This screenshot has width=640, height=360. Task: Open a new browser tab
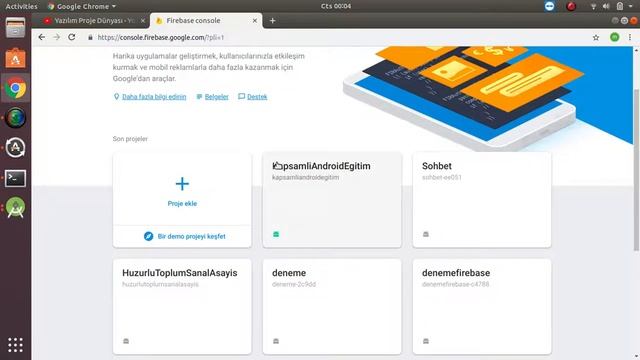point(273,20)
